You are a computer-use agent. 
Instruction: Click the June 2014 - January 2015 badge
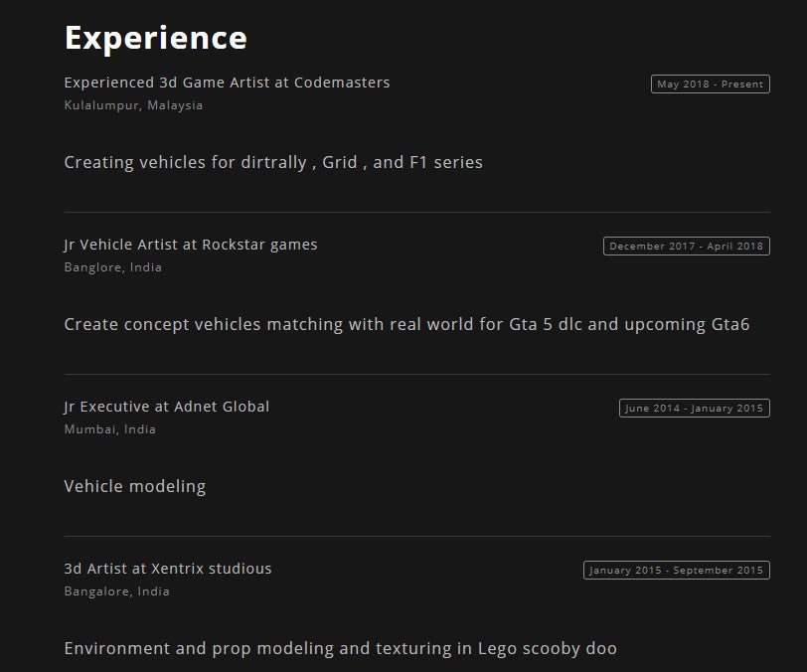click(x=695, y=409)
